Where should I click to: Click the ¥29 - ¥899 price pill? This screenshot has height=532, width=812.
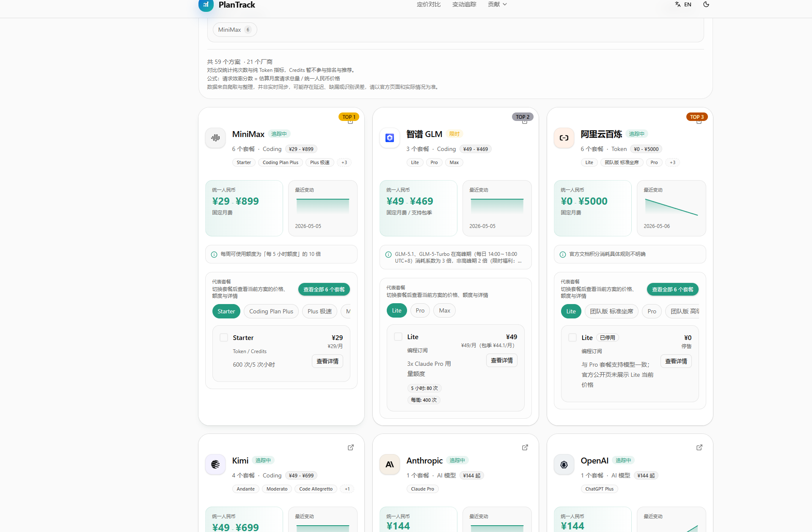[301, 149]
